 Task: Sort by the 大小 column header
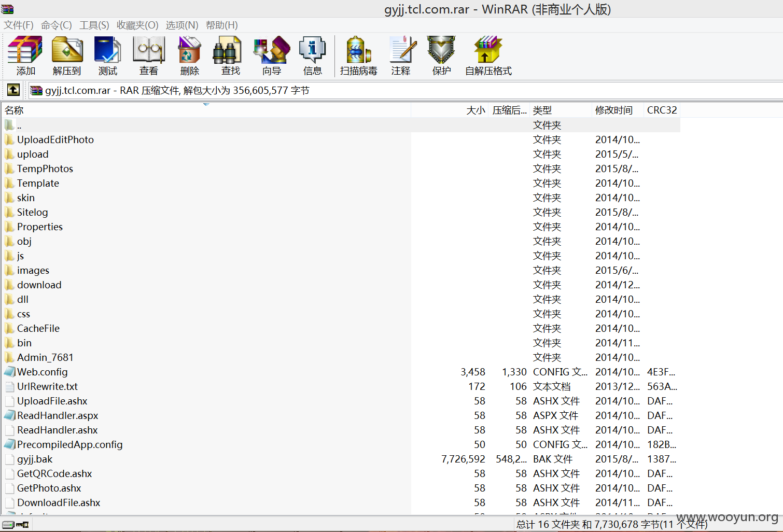(450, 110)
